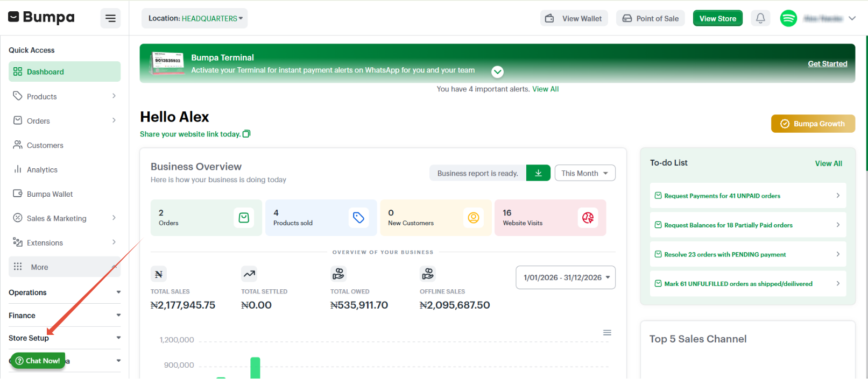Screen dimensions: 868x379
Task: Open Request Payments for 41 UNPAID orders
Action: tap(748, 196)
